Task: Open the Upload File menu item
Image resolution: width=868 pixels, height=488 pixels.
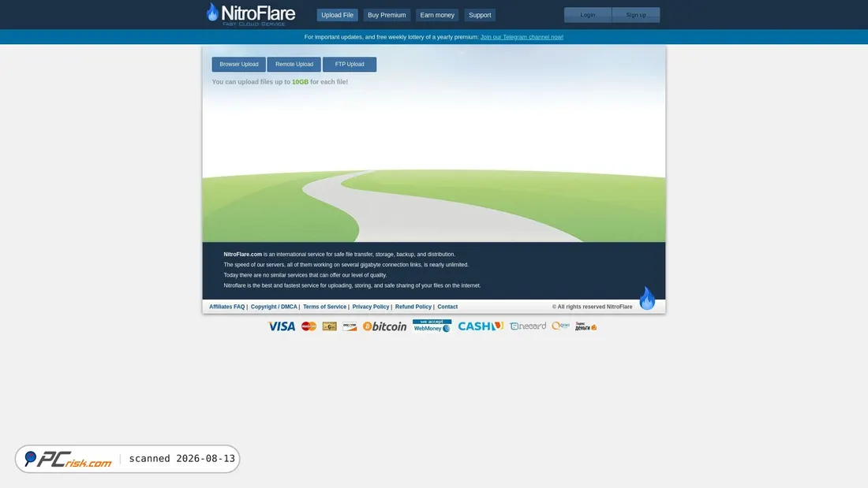Action: (337, 15)
